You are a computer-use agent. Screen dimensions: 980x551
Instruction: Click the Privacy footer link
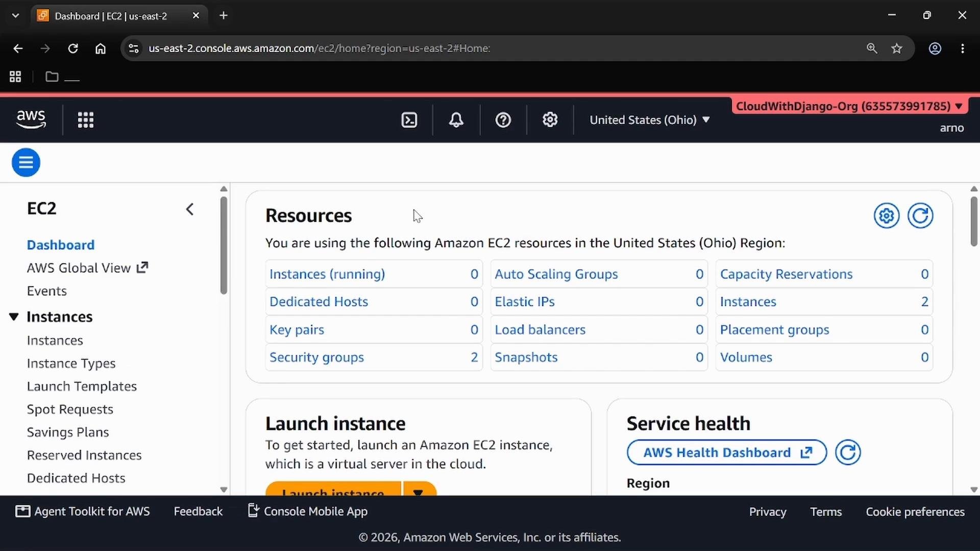768,512
